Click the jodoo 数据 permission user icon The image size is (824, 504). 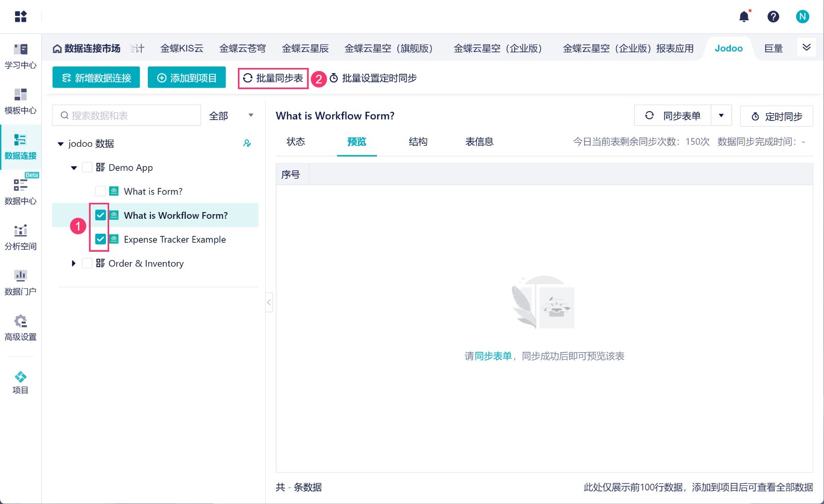coord(247,143)
